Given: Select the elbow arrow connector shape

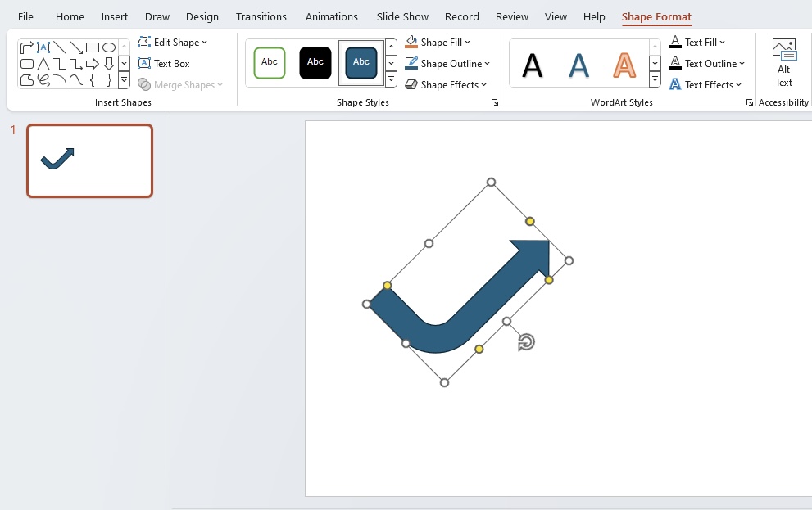Looking at the screenshot, I should pos(76,64).
